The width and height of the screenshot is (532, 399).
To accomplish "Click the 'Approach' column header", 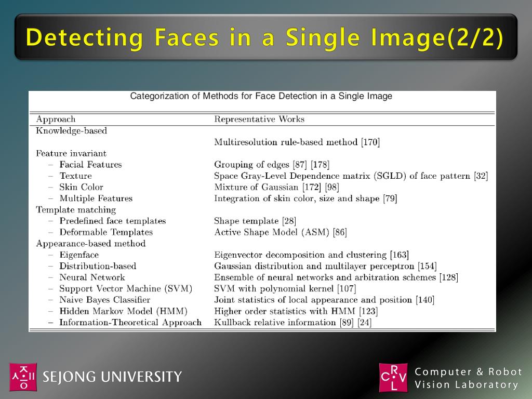I will tap(56, 119).
